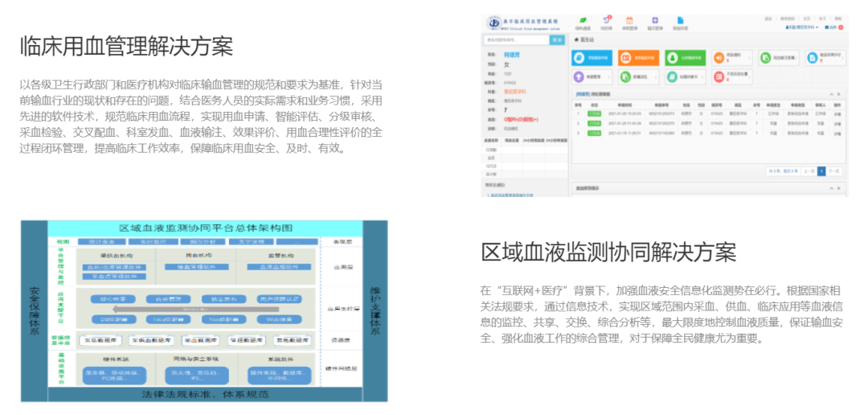Open the green application tile with person icon

coord(685,58)
